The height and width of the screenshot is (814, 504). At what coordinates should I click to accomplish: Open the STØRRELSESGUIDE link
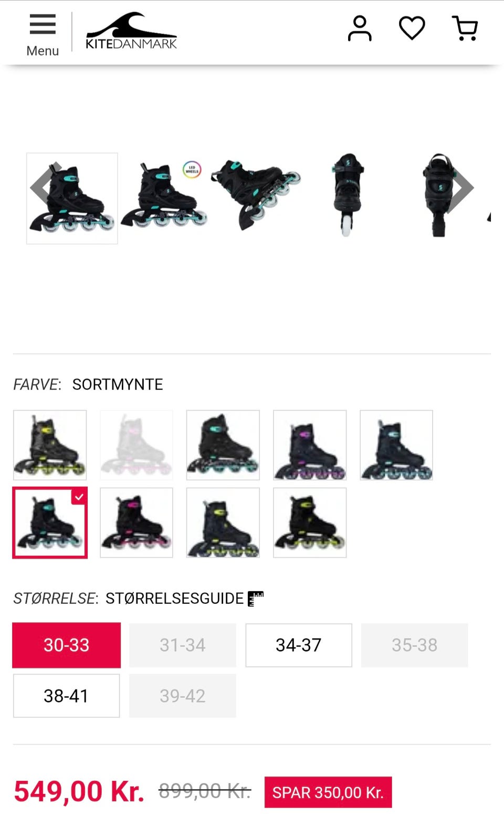pos(174,599)
